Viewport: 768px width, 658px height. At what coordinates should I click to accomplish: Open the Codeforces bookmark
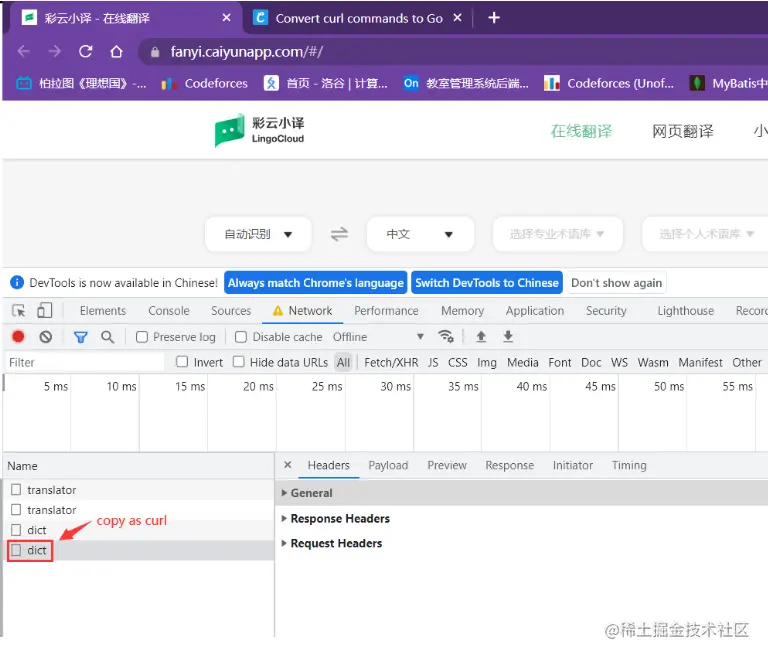point(205,83)
